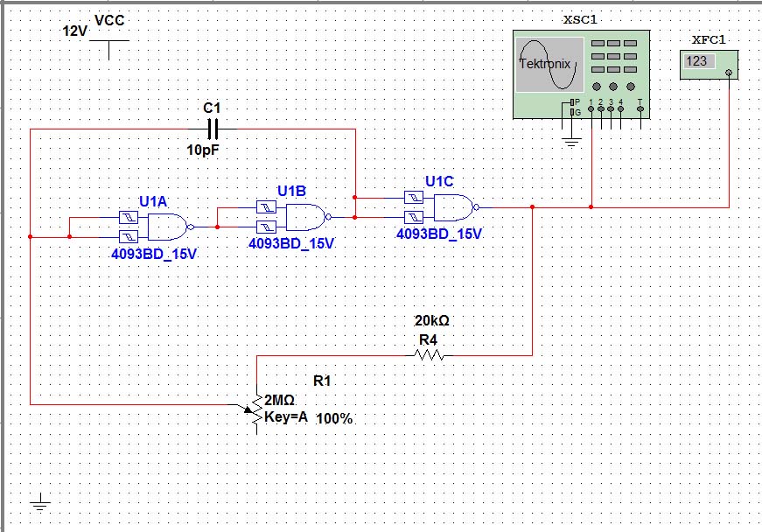The height and width of the screenshot is (532, 762).
Task: Click the Tektronix waveform display screen
Action: coord(549,64)
